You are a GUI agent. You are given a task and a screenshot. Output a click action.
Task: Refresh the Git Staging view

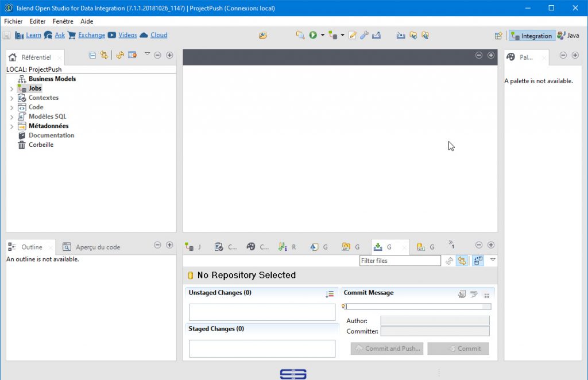(x=449, y=261)
